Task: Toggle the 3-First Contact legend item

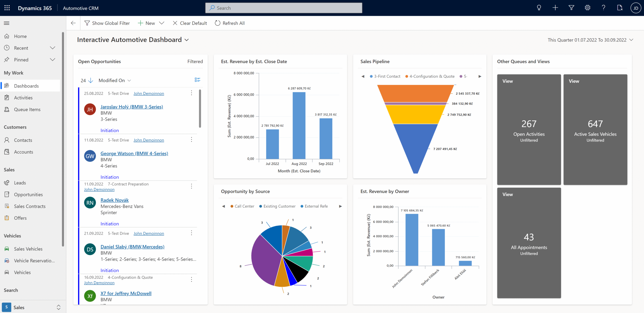Action: click(x=385, y=76)
